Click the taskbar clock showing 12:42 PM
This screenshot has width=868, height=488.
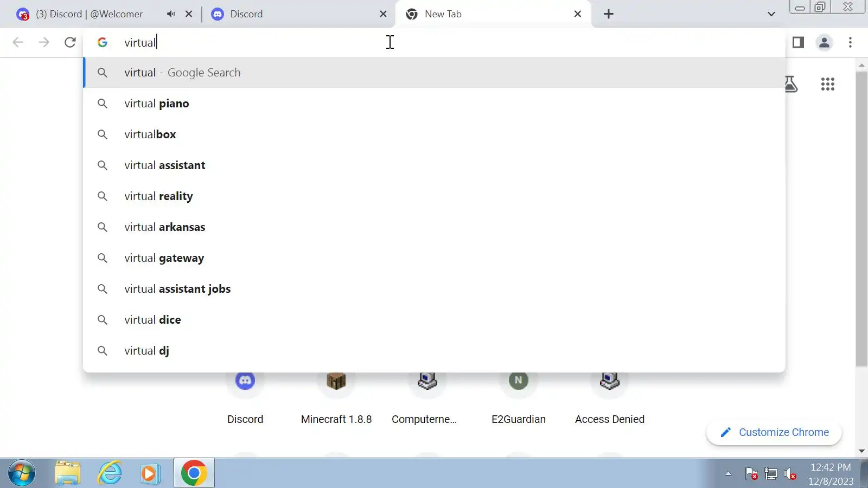(x=831, y=474)
